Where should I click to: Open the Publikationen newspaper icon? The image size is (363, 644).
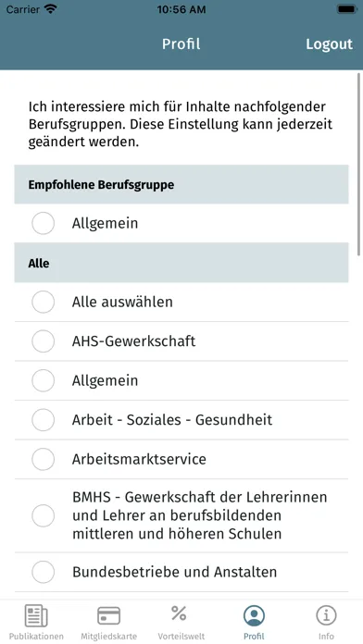click(36, 615)
